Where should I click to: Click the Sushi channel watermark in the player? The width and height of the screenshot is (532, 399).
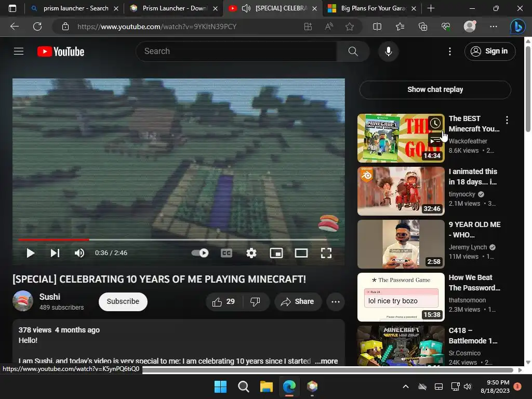click(328, 223)
